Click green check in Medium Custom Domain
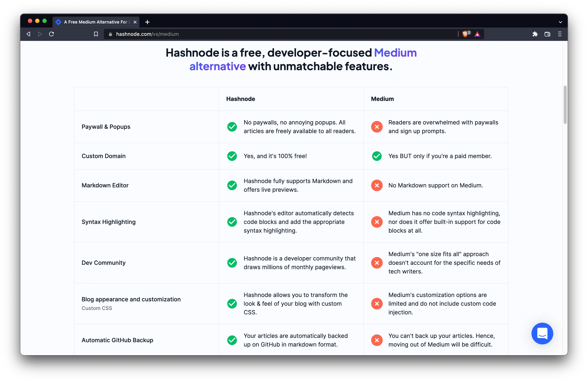Viewport: 588px width, 382px height. (377, 156)
